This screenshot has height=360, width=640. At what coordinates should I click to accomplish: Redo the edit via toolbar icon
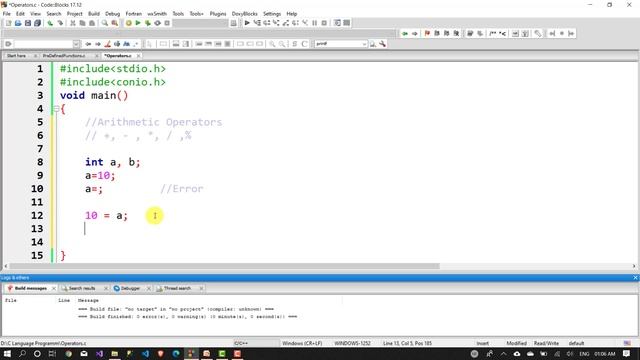click(x=60, y=23)
